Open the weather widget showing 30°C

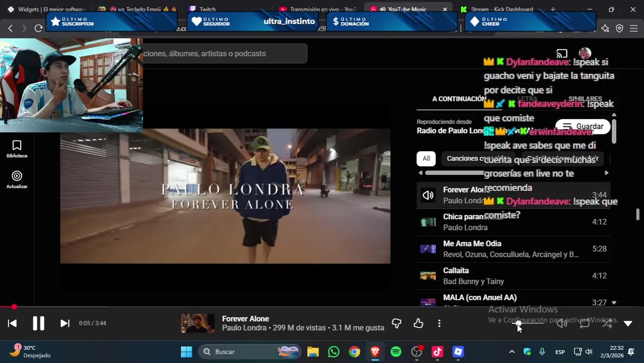(x=31, y=351)
